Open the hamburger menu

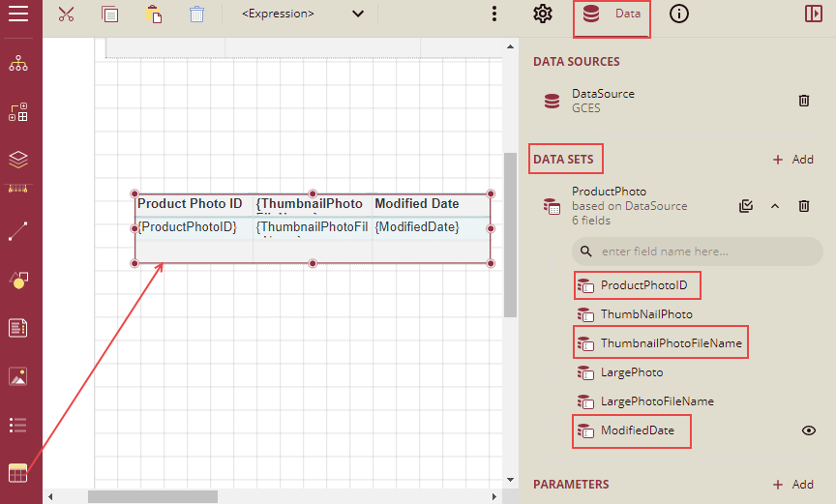coord(18,14)
